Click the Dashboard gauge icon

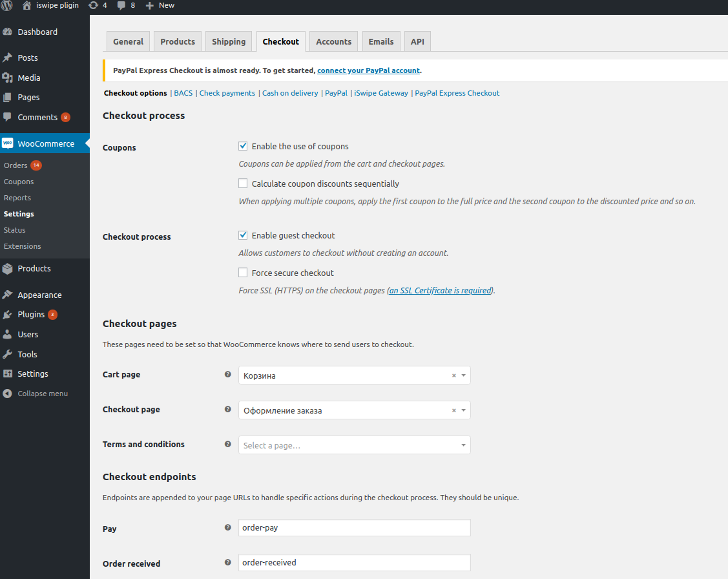coord(8,32)
